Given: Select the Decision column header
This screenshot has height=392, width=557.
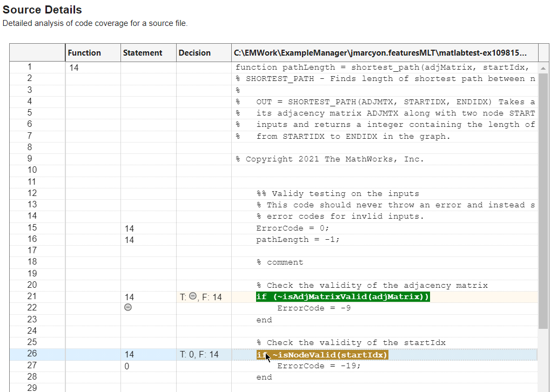Looking at the screenshot, I should (194, 53).
